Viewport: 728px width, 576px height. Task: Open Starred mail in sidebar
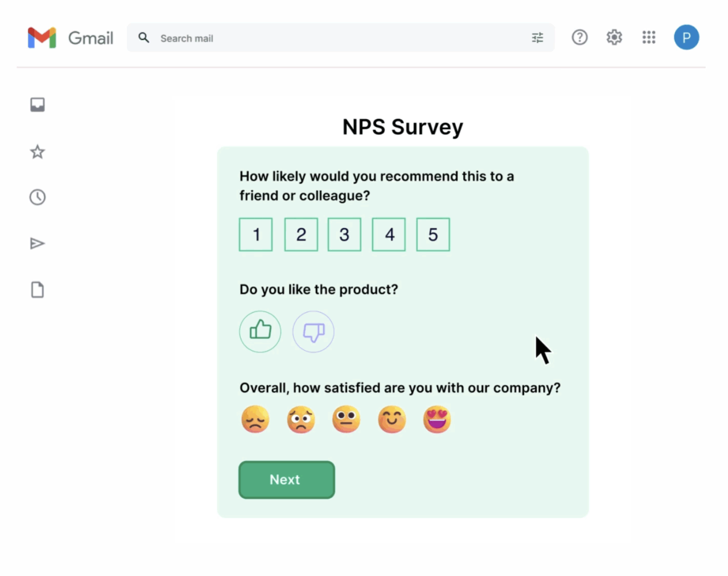[37, 152]
